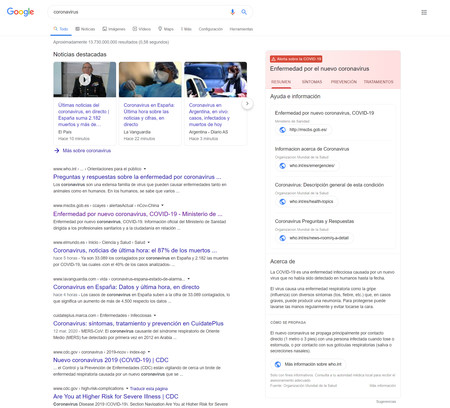Click Enfermedad por el nuevo coronavirus heading
450x408 pixels.
point(319,69)
